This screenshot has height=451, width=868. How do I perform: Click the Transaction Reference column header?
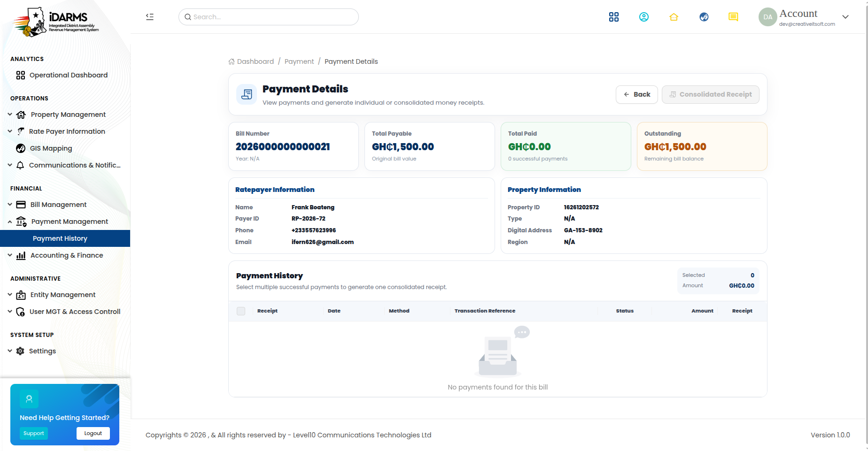pos(485,311)
